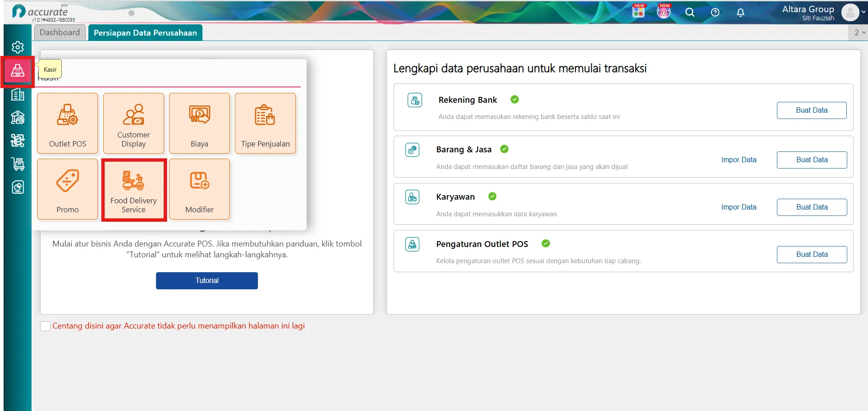Open the ledger book sidebar icon
The width and height of the screenshot is (868, 411).
point(18,95)
